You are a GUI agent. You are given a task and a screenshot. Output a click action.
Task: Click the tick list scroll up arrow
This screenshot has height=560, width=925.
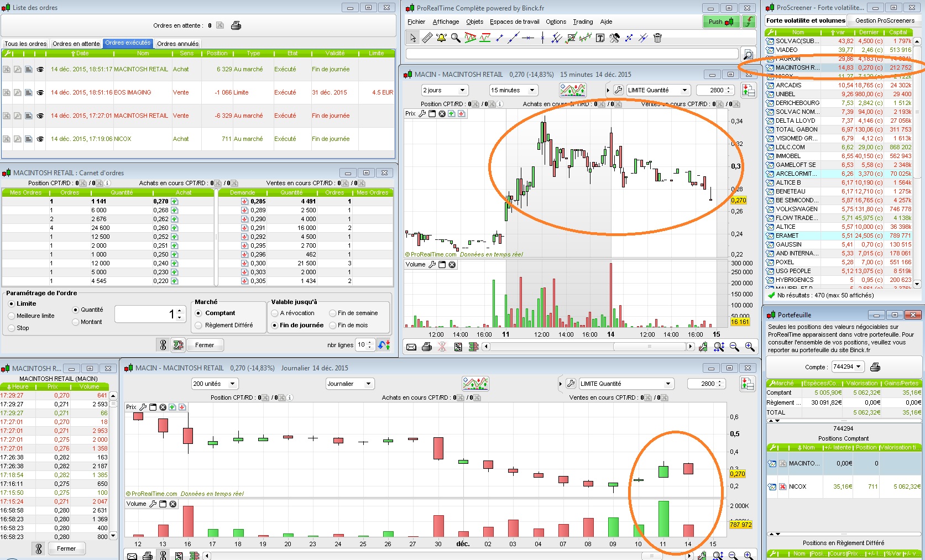click(113, 396)
